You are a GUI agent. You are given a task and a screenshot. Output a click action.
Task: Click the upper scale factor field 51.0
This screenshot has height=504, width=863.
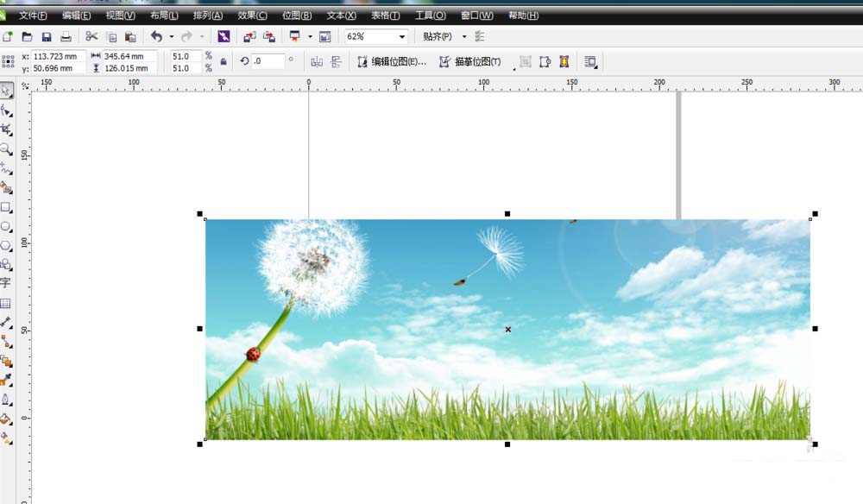(186, 56)
